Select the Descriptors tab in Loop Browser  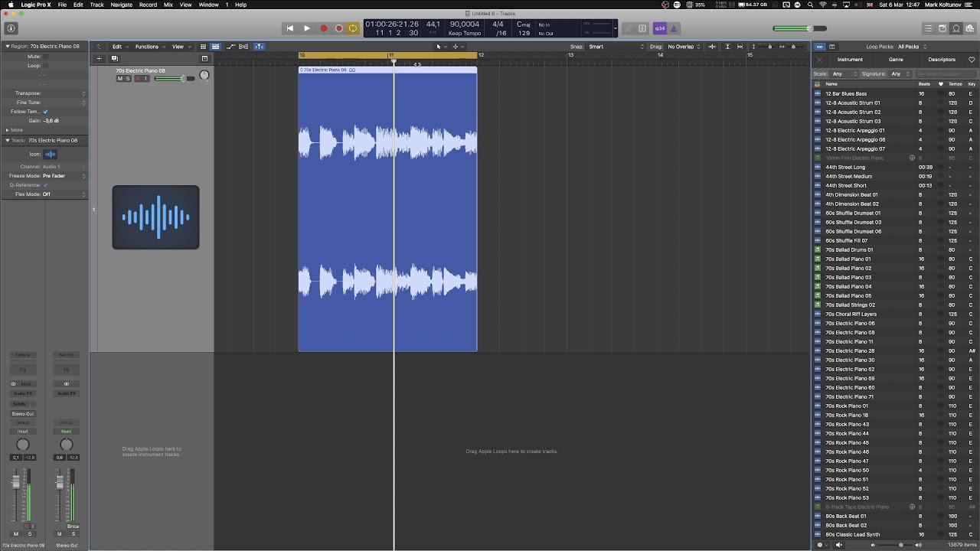pos(942,60)
